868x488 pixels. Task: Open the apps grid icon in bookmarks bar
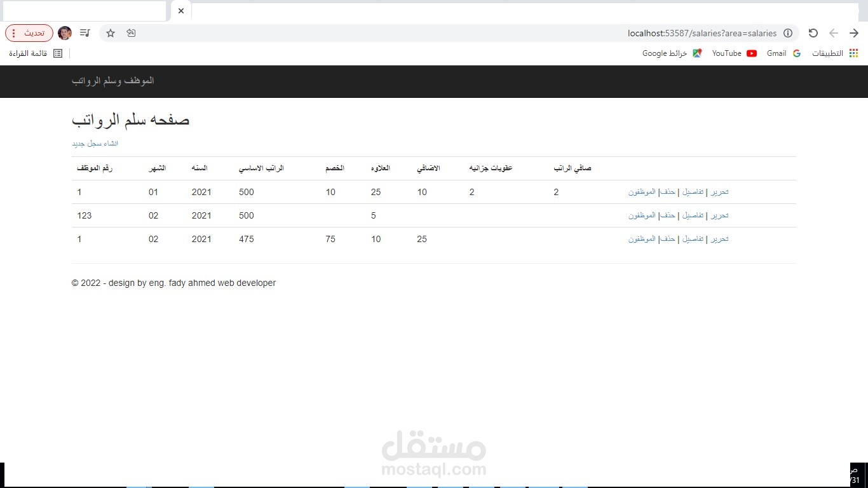[x=853, y=53]
